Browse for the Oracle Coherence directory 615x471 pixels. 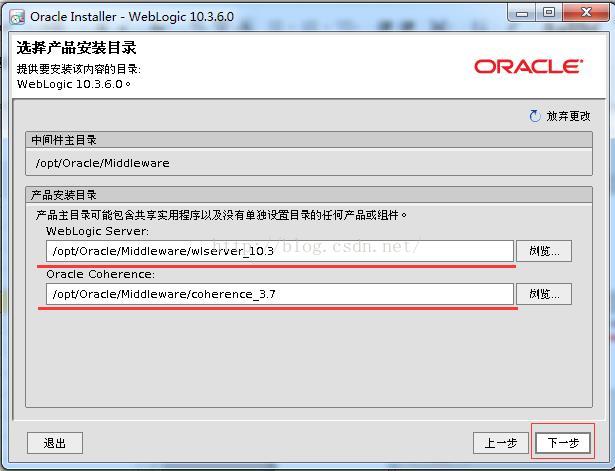point(544,294)
